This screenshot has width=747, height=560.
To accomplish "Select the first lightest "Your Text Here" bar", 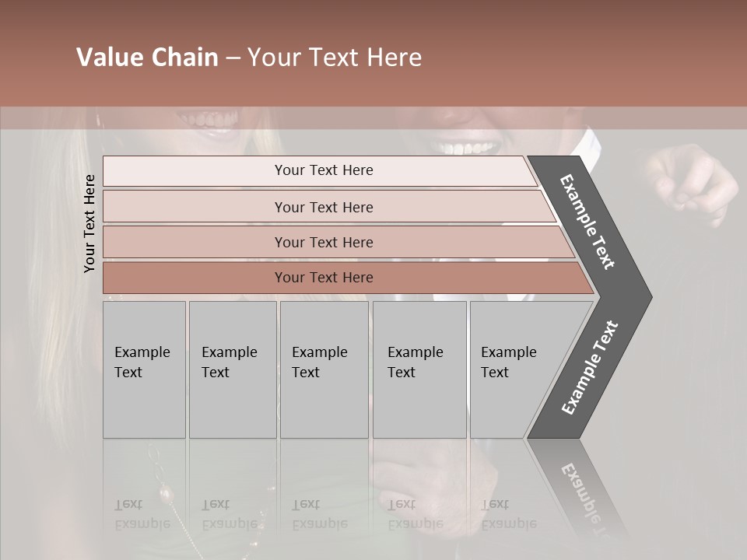I will (x=323, y=171).
